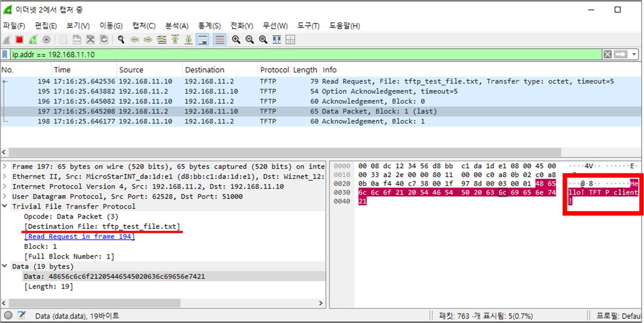This screenshot has width=644, height=323.
Task: Stop the capture with the red square
Action: [20, 40]
